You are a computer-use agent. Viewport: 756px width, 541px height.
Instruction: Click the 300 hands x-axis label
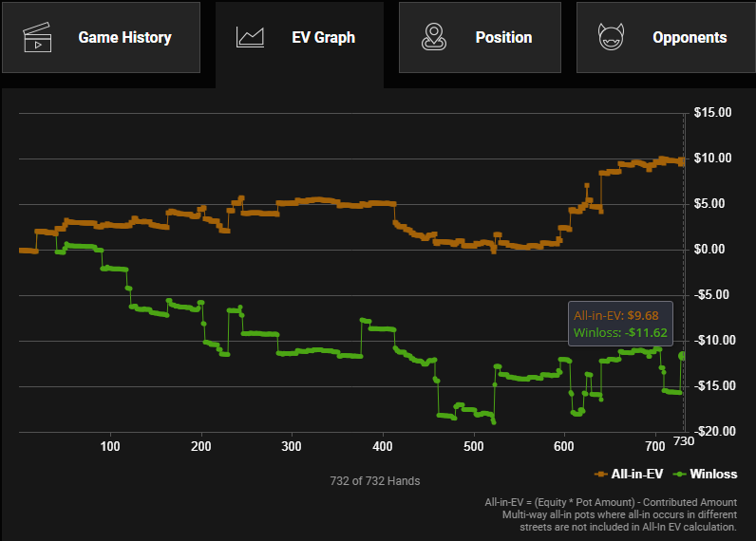(292, 446)
